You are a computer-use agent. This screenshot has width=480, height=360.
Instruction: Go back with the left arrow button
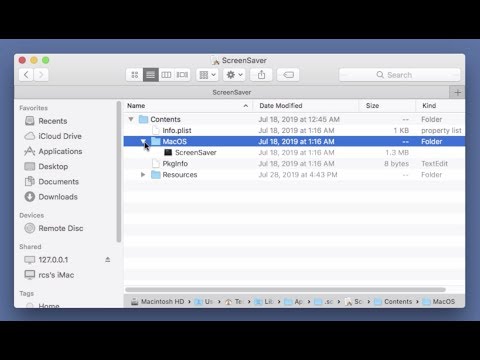coord(26,75)
